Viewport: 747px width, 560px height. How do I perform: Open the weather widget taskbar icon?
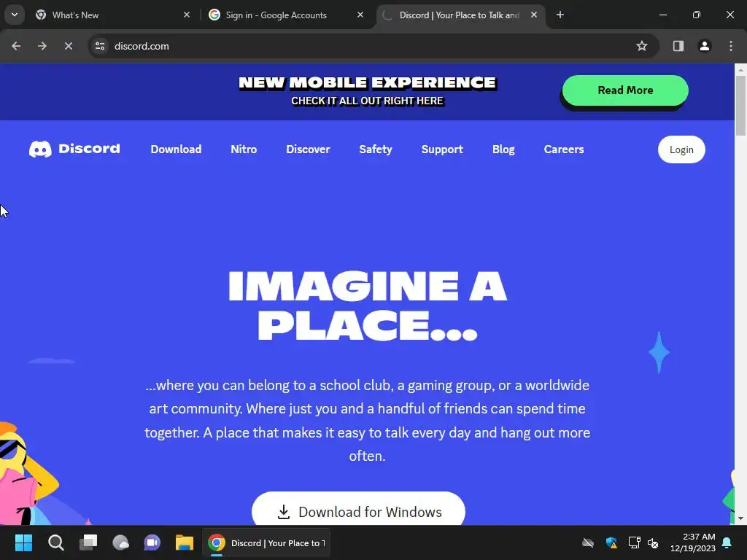click(120, 542)
